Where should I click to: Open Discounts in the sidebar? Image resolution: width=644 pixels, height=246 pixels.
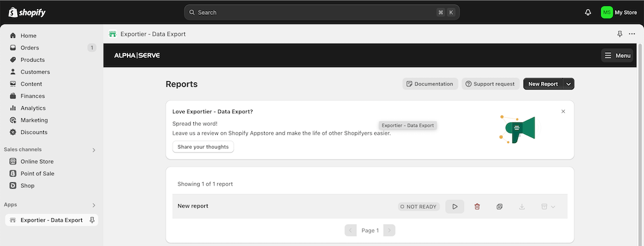tap(34, 132)
